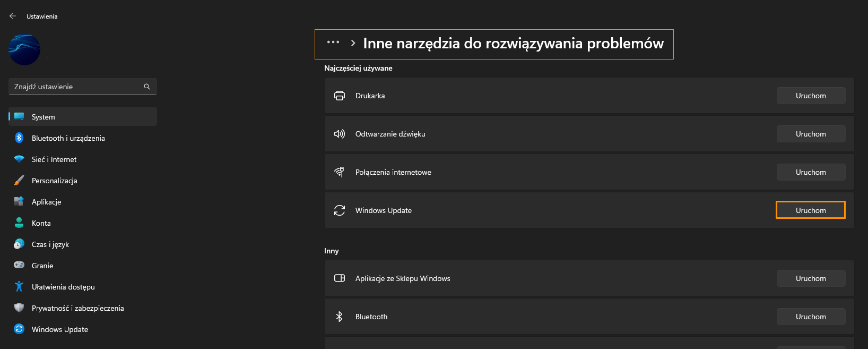Click the Drukarka row label
This screenshot has height=349, width=868.
[x=370, y=96]
